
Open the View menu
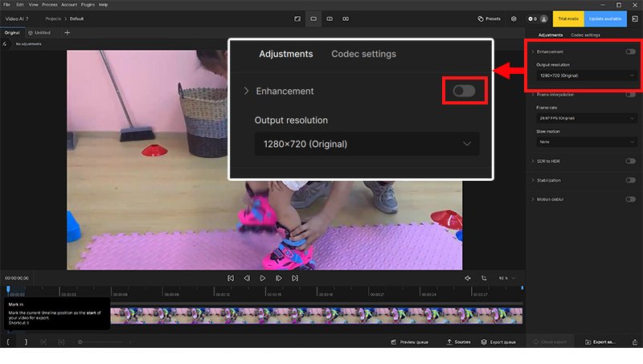33,5
